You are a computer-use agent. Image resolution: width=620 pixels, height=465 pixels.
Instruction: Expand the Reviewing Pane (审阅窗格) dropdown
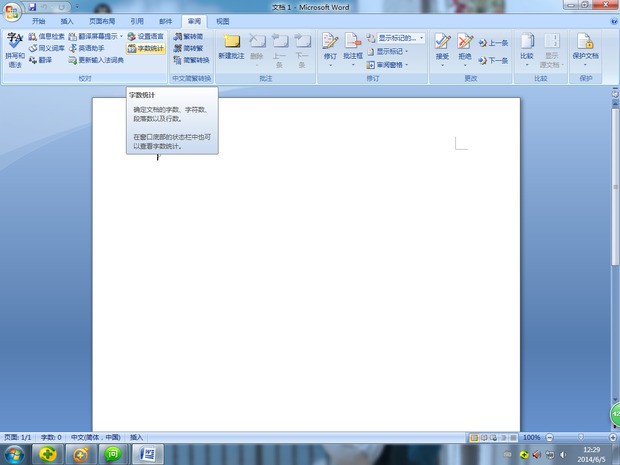390,64
